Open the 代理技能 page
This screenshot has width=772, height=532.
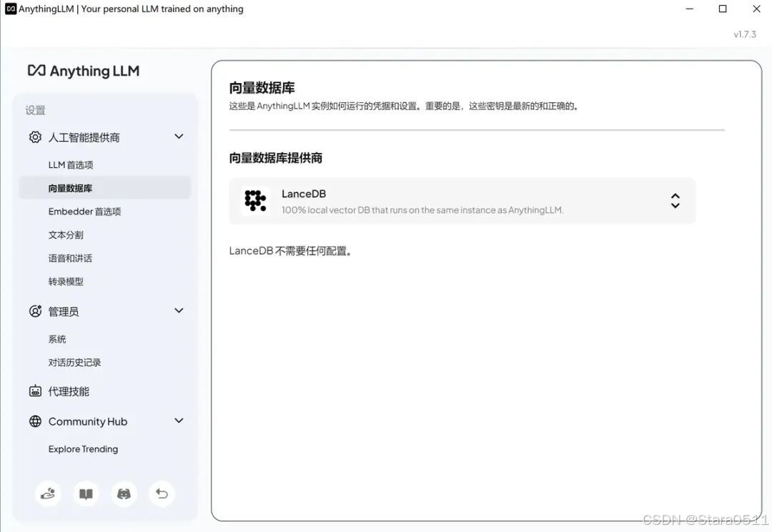click(x=69, y=392)
